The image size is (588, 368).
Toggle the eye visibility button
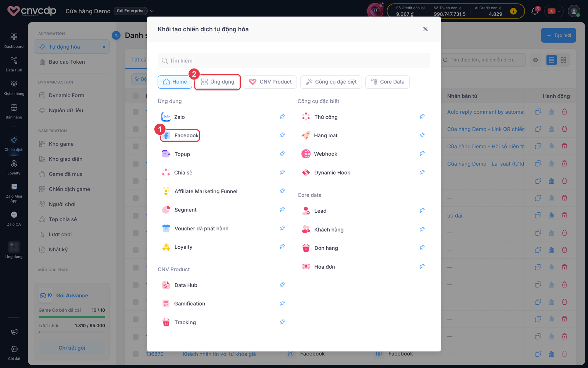[535, 60]
